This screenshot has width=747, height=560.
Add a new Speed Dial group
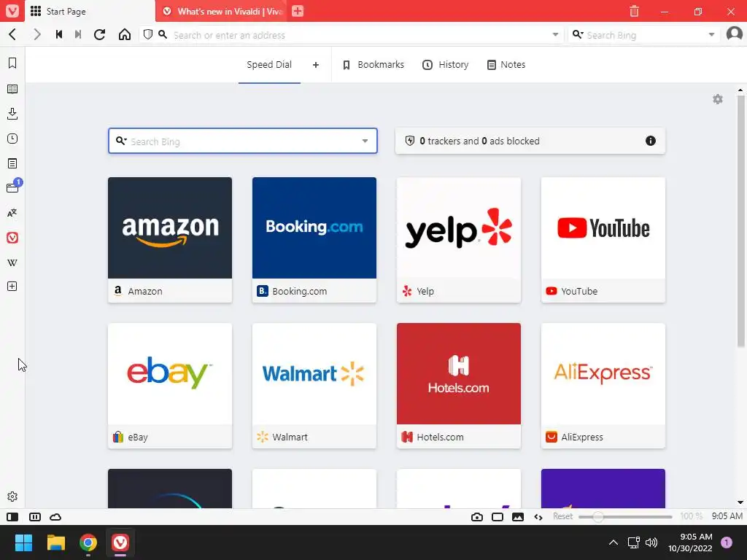coord(315,65)
